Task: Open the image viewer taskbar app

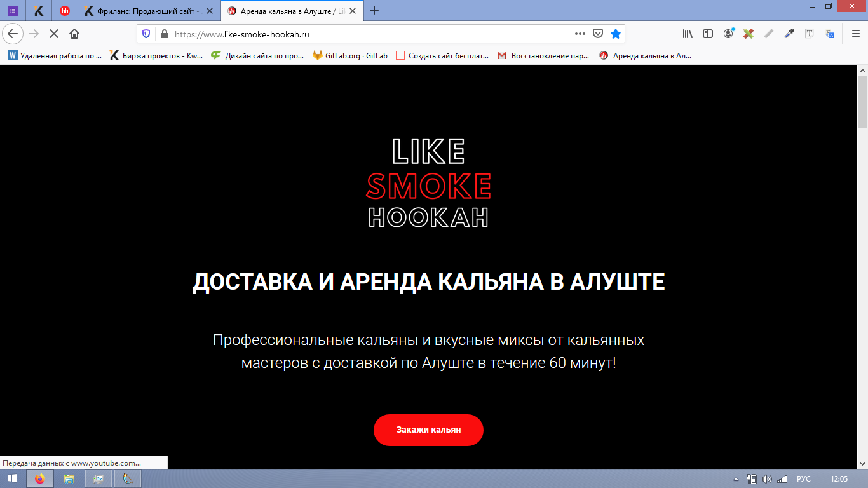Action: (98, 478)
